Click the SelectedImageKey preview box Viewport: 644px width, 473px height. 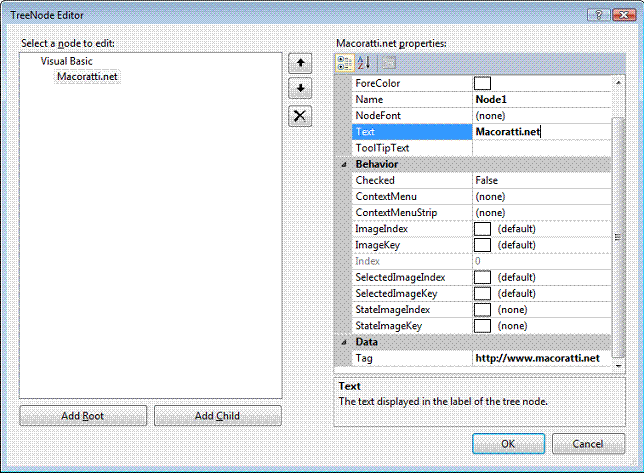click(482, 294)
